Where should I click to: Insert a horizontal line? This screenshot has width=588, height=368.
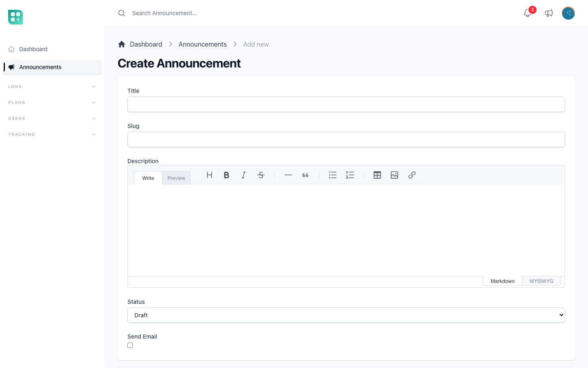tap(288, 175)
